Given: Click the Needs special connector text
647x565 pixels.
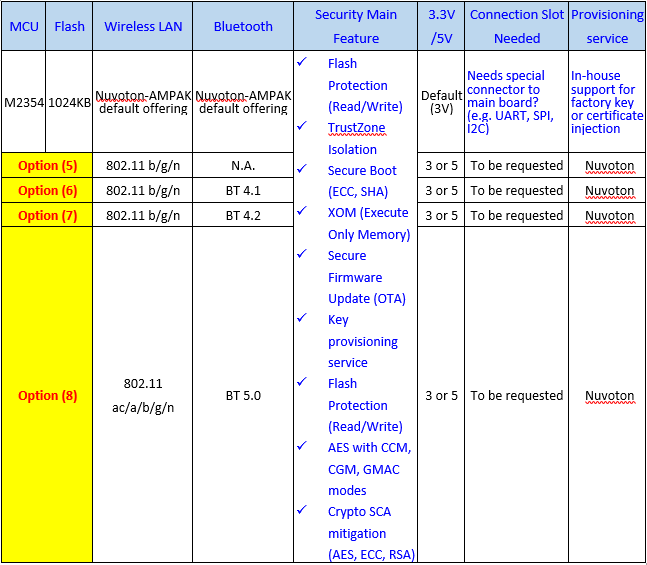Looking at the screenshot, I should 510,102.
